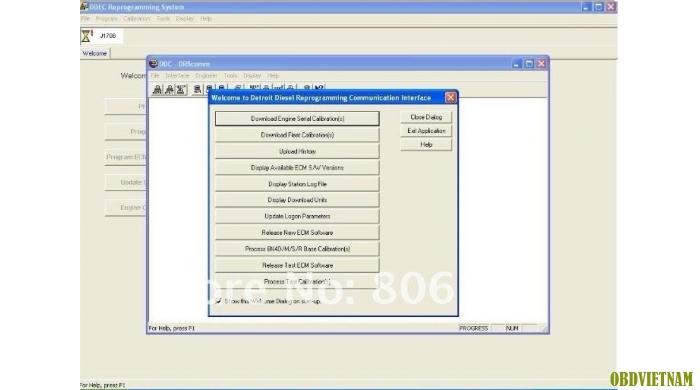The height and width of the screenshot is (390, 700).
Task: Select the Welcome tab
Action: 94,53
